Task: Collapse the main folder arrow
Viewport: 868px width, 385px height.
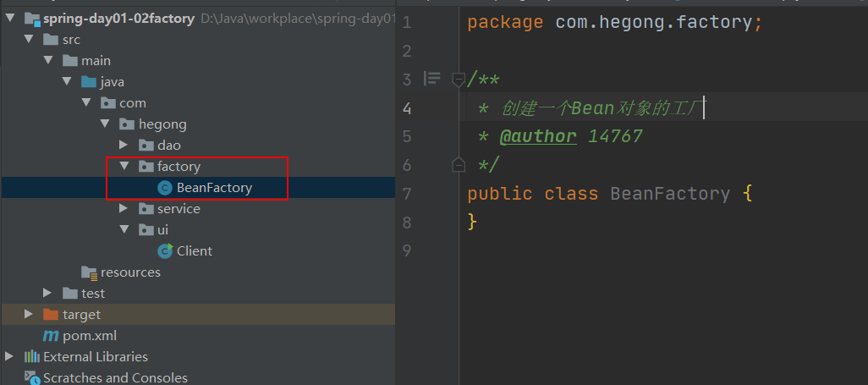Action: click(x=49, y=61)
